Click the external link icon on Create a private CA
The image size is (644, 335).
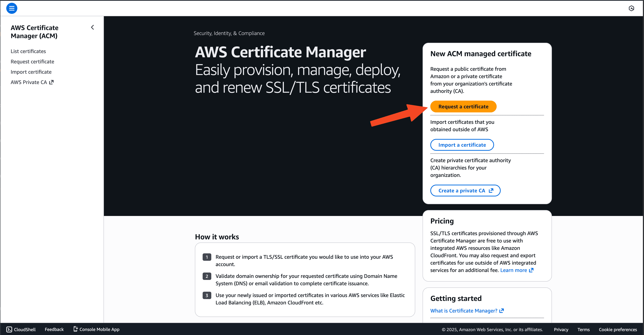tap(491, 190)
